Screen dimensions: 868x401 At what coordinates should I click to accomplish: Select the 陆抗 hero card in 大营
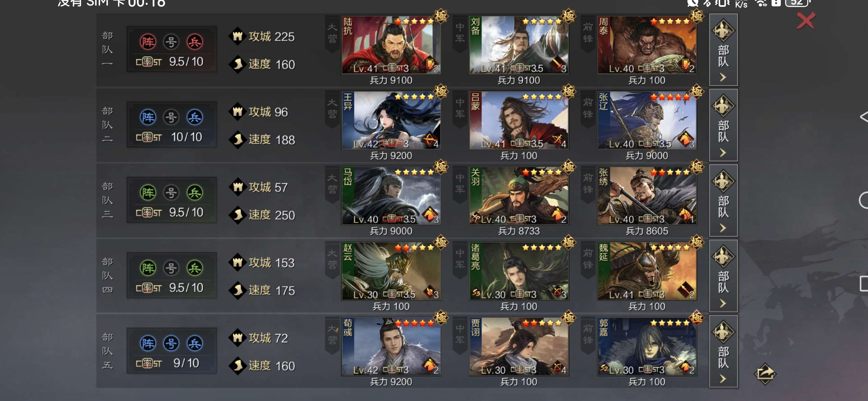(x=391, y=45)
